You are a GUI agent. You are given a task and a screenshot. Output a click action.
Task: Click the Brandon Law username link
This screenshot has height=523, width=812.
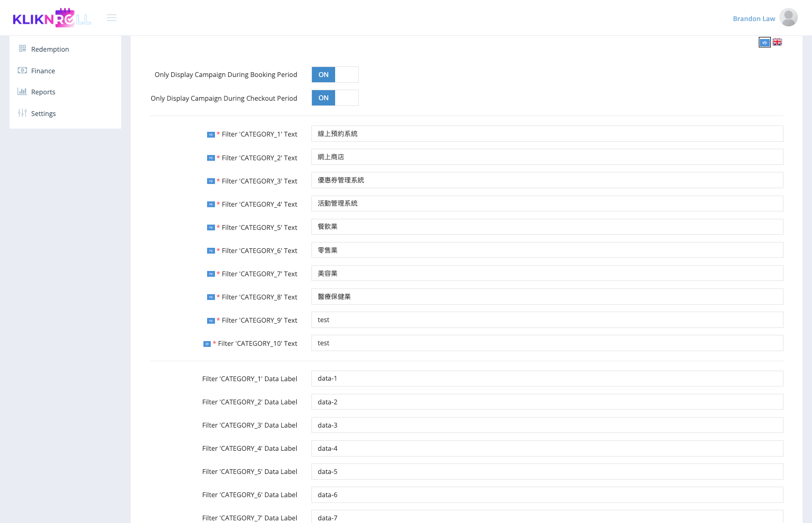coord(754,18)
